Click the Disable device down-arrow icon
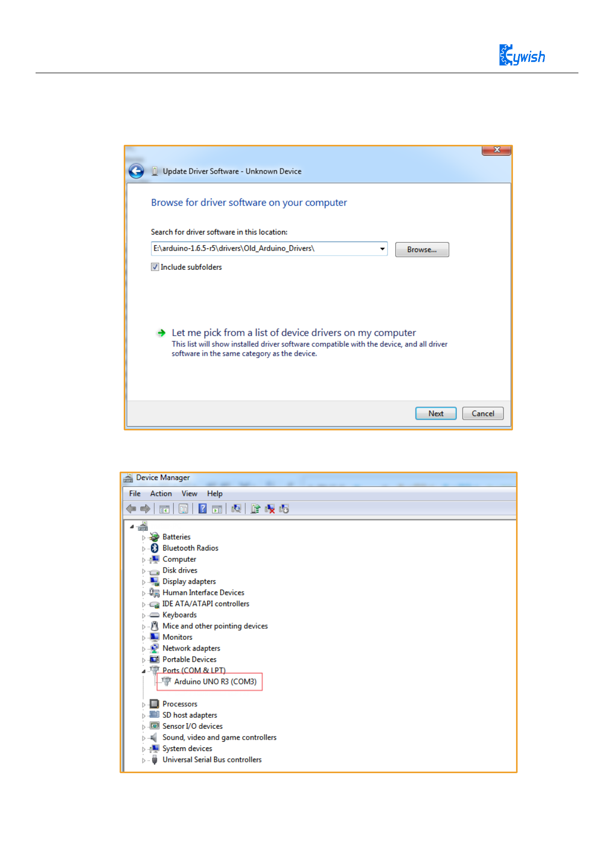Screen dimensions: 614x868 [x=284, y=509]
